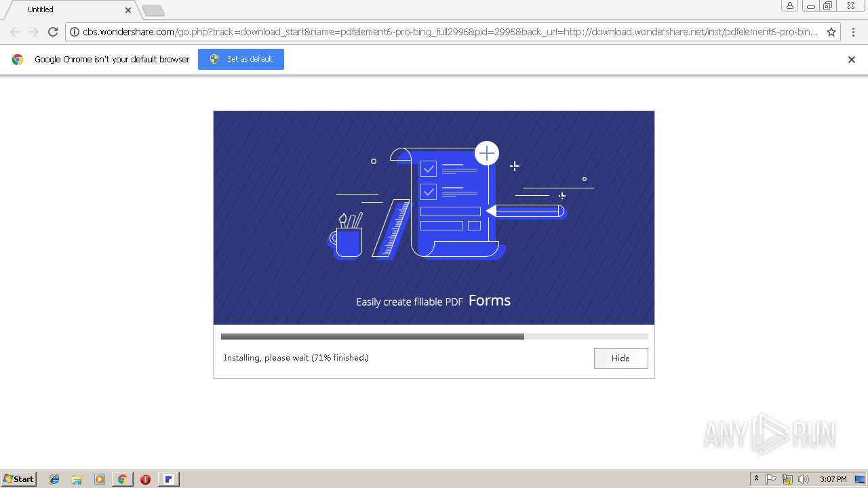Bookmark this page with star icon
The width and height of the screenshot is (868, 488).
[831, 32]
